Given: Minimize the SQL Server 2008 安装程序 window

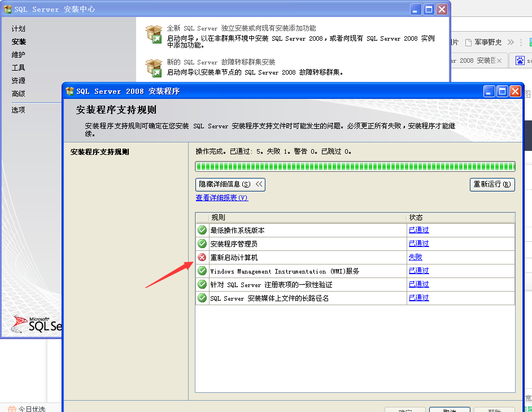Looking at the screenshot, I should tap(489, 91).
